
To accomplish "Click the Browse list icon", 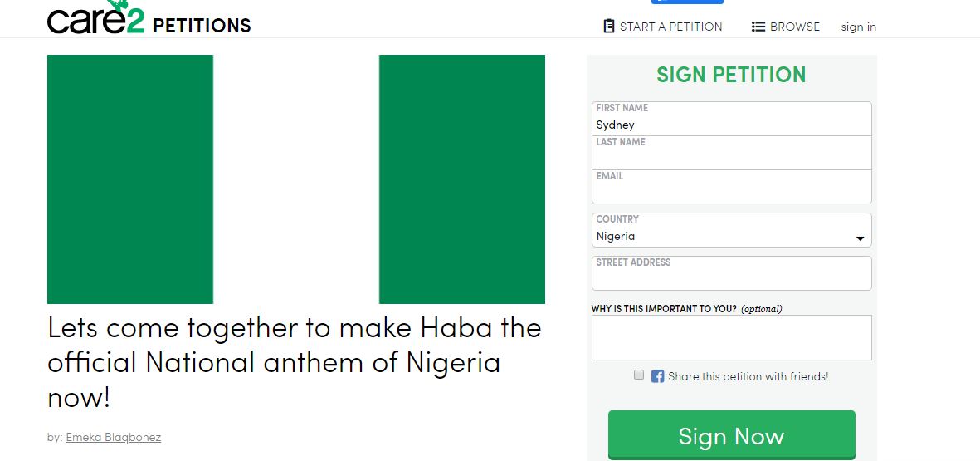I will pyautogui.click(x=758, y=27).
